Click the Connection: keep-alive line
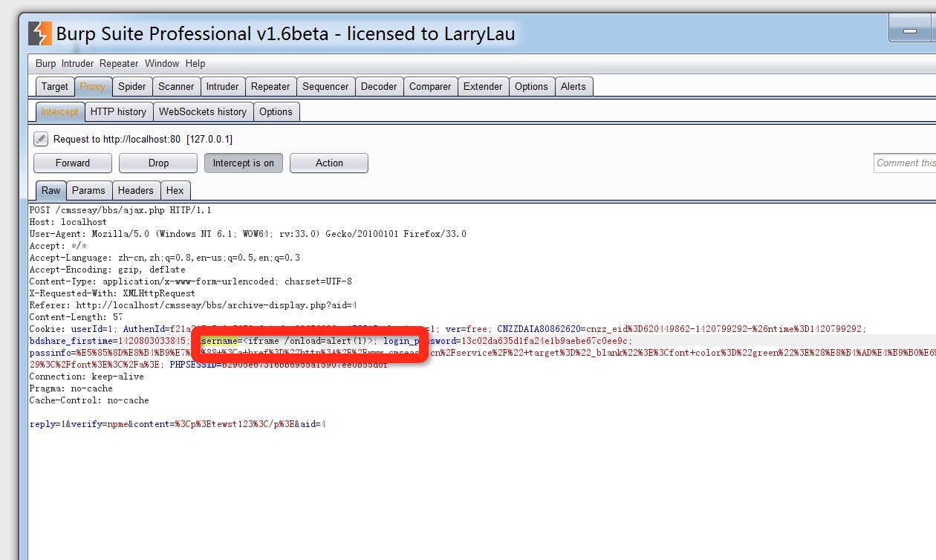936x560 pixels. pyautogui.click(x=86, y=377)
